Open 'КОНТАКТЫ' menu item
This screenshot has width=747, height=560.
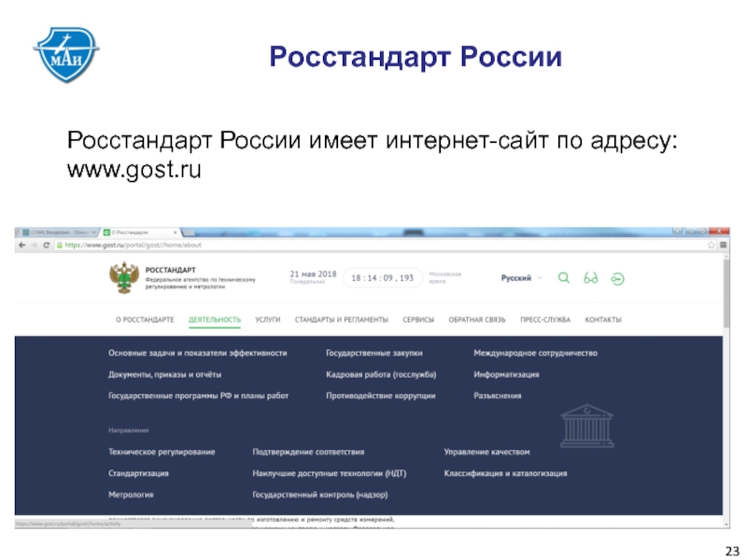[x=603, y=320]
